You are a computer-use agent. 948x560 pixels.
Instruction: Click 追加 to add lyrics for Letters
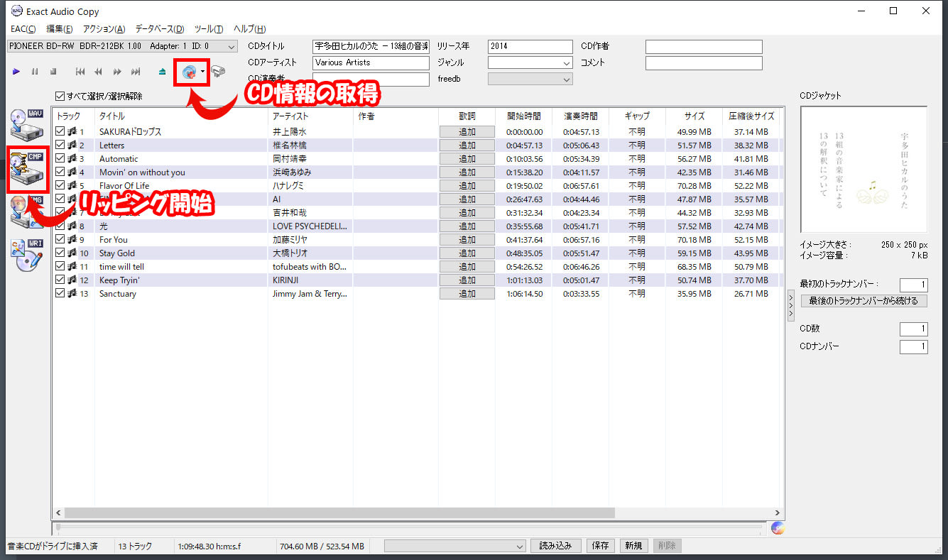click(x=467, y=145)
